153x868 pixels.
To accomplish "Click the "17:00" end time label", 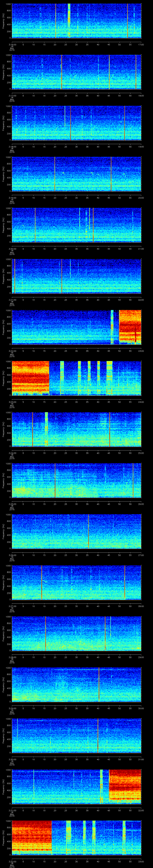I will [141, 44].
